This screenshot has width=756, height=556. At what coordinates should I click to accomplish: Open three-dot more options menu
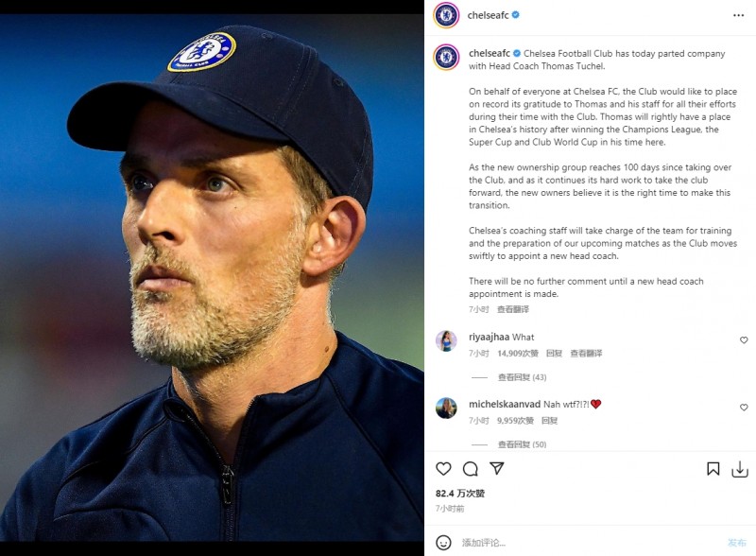click(738, 15)
